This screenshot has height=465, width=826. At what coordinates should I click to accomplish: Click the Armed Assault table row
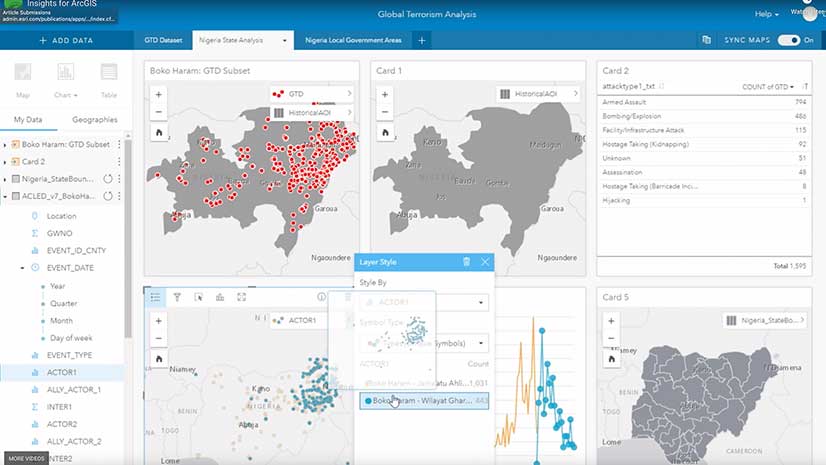(x=704, y=102)
